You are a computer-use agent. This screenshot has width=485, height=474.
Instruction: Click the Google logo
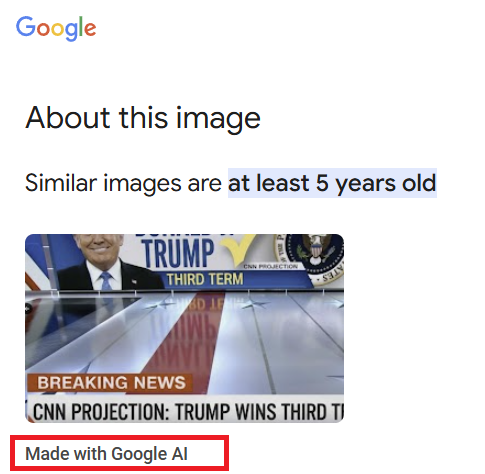point(56,28)
